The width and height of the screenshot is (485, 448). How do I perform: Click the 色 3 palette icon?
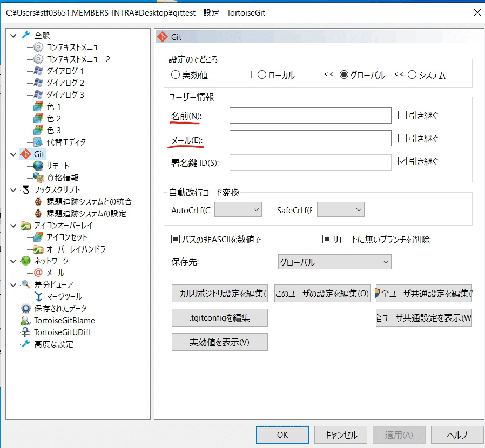click(x=38, y=130)
